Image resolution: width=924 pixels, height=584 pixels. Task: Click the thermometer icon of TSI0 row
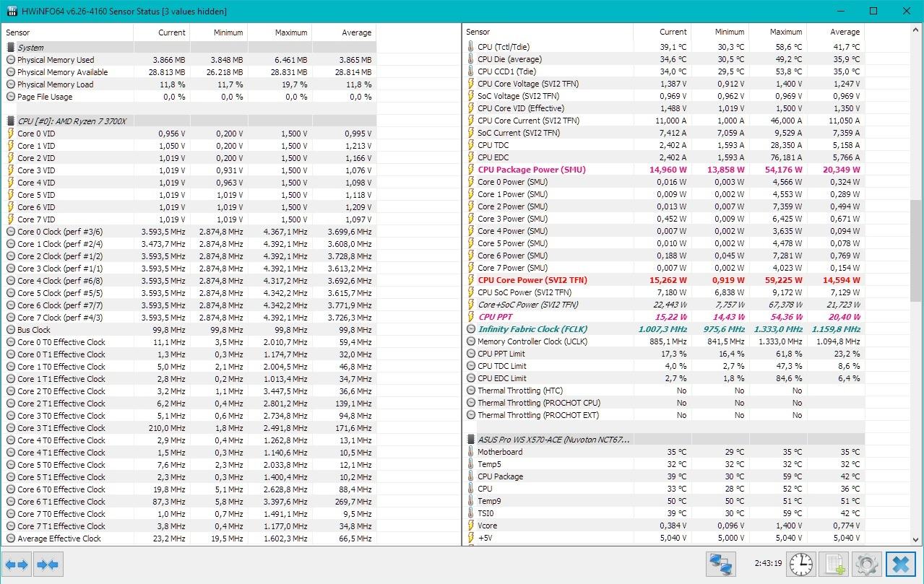tap(471, 513)
